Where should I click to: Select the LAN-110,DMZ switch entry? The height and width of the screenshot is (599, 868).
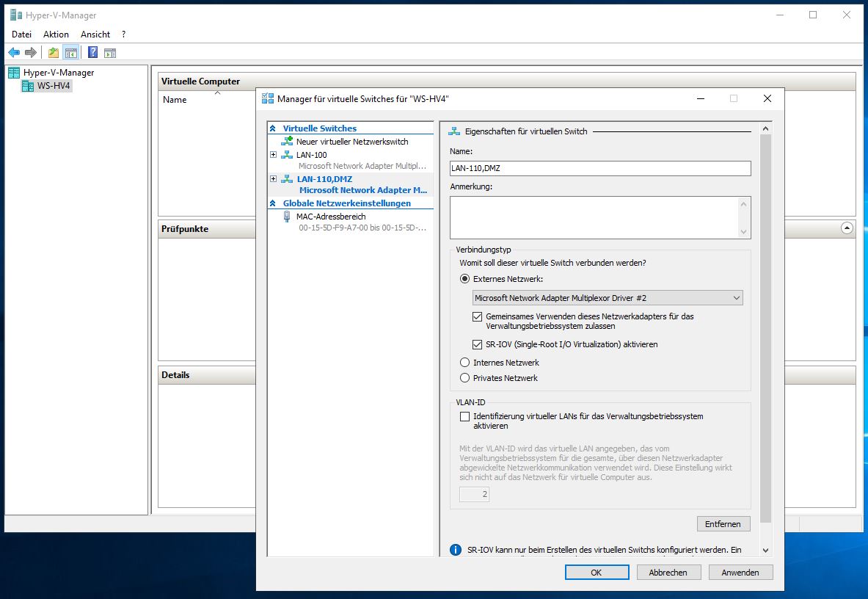tap(324, 179)
